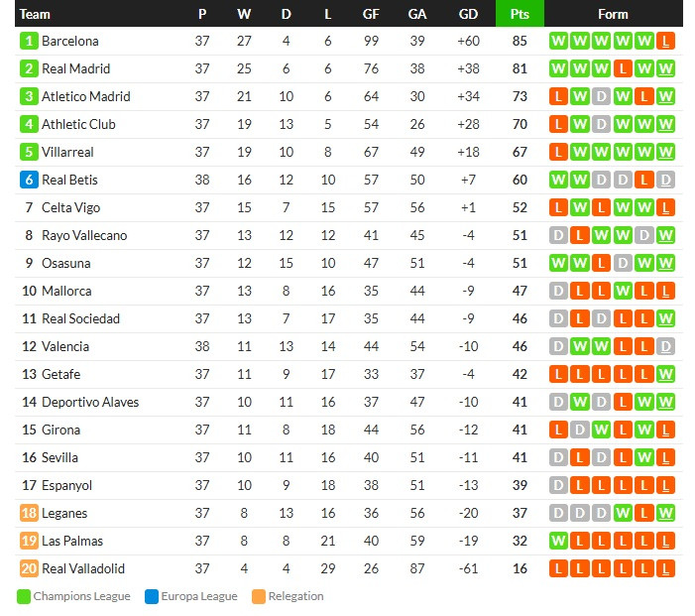This screenshot has width=695, height=616.
Task: Click Villarreal's first form badge L
Action: pos(558,152)
